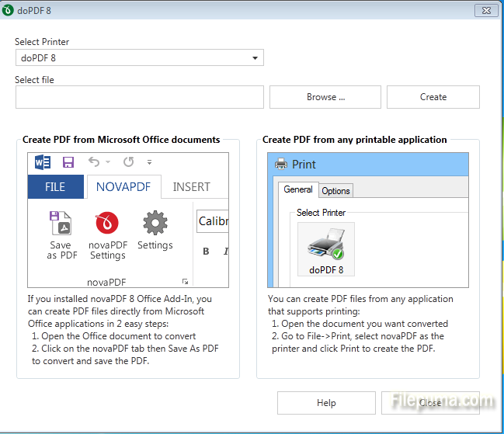Click the Bold B formatting icon
504x434 pixels.
pos(207,251)
